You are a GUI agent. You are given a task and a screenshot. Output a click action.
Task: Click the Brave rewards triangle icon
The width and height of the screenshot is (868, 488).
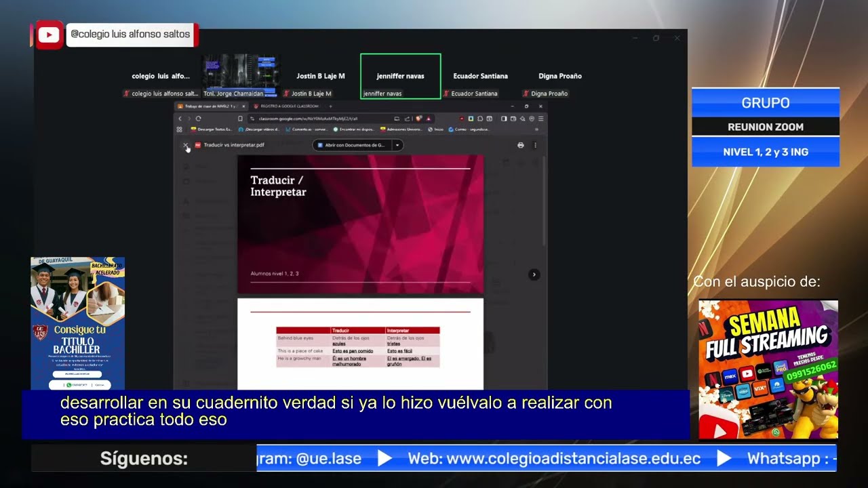point(429,119)
